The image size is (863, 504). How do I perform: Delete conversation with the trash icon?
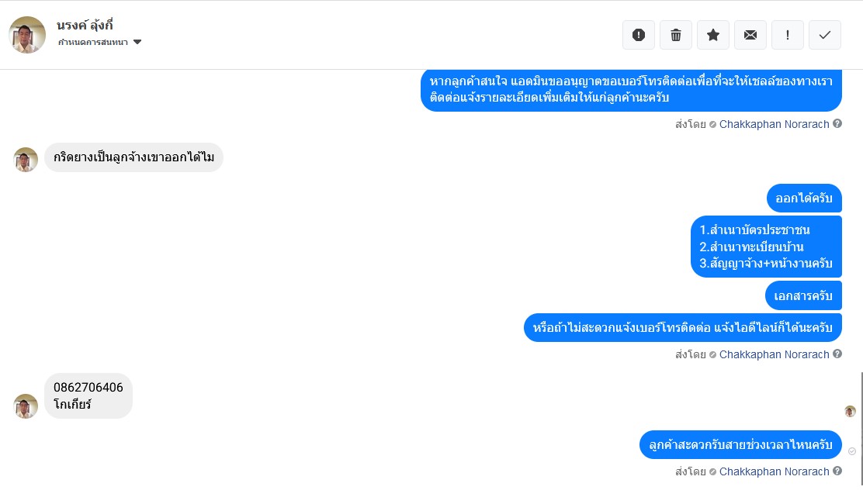(x=676, y=35)
